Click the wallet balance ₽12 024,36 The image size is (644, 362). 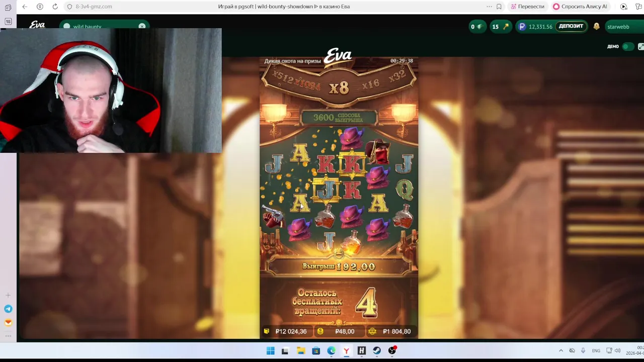pos(286,331)
